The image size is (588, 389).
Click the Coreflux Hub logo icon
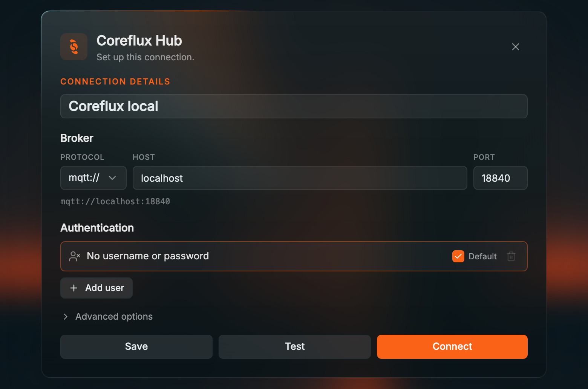click(74, 47)
